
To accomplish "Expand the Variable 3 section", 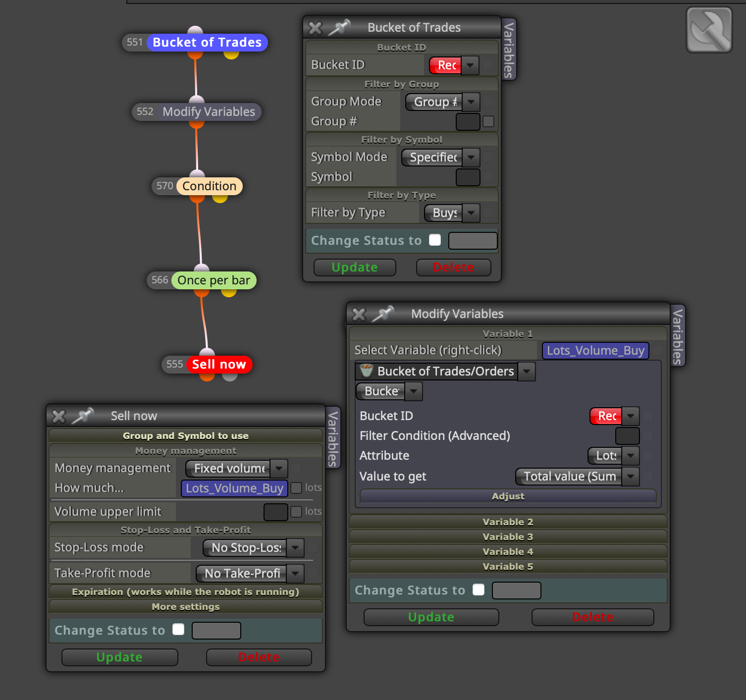I will (508, 537).
